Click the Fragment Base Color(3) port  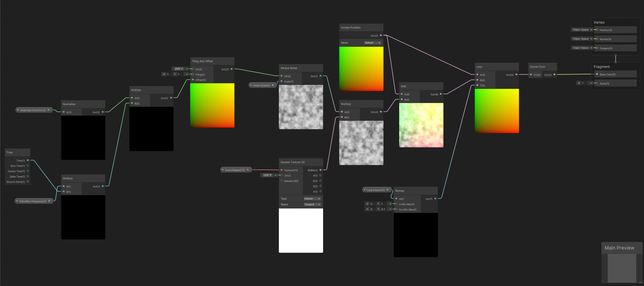tap(597, 74)
